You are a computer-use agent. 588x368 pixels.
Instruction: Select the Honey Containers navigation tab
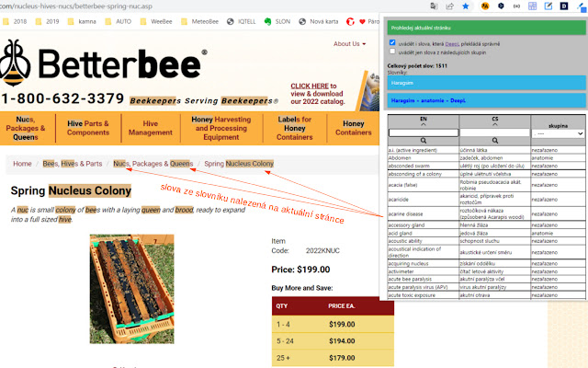(x=353, y=128)
